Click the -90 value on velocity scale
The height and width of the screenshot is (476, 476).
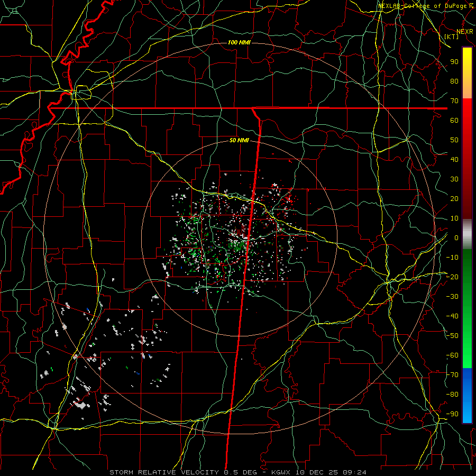(452, 414)
